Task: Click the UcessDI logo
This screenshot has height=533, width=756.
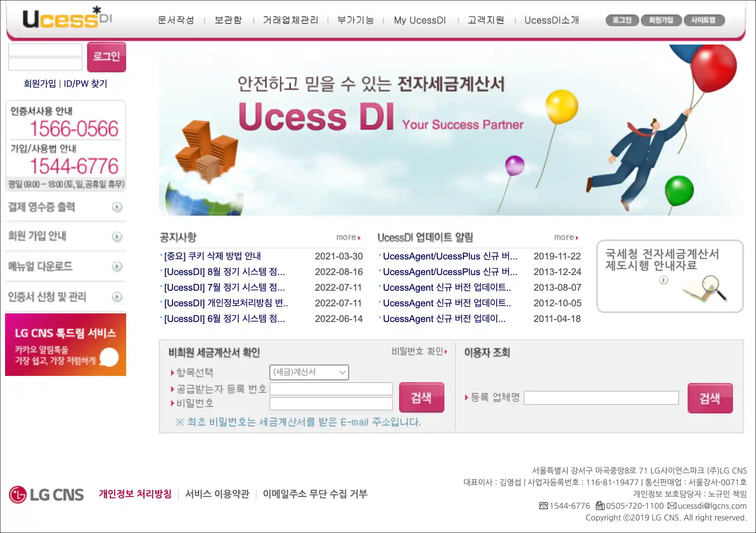Action: point(67,18)
